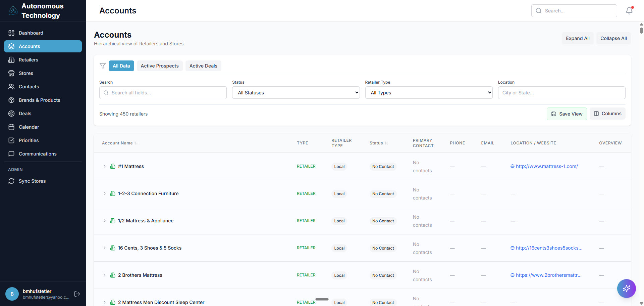Open the http://www.mattress-1.com/ link
Image resolution: width=644 pixels, height=306 pixels.
[x=547, y=166]
